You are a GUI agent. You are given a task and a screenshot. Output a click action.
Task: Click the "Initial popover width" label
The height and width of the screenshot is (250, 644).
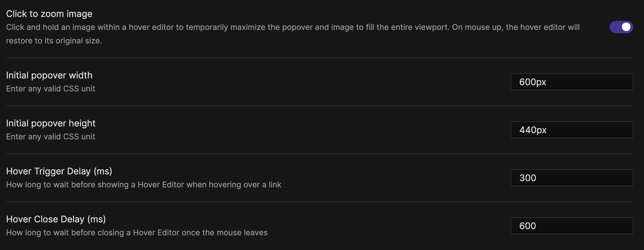coord(49,75)
